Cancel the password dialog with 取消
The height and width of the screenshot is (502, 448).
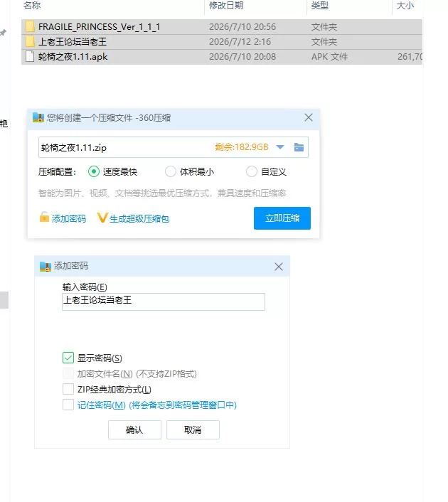point(193,429)
